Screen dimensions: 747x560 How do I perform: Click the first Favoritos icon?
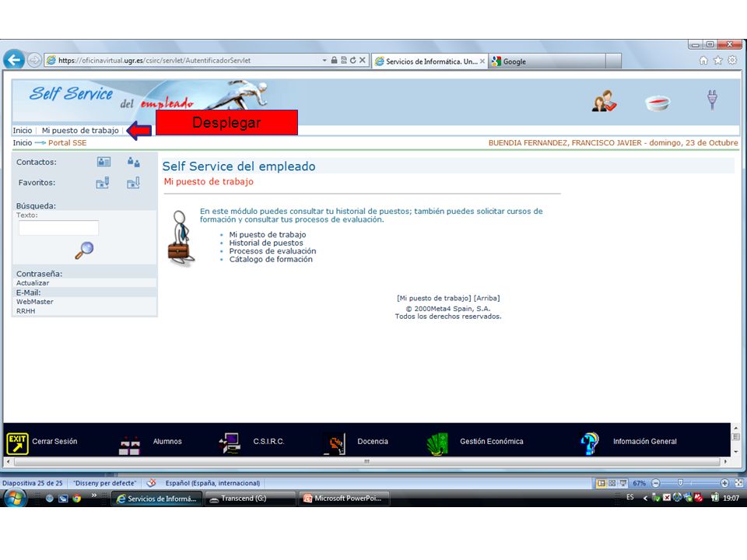tap(103, 183)
